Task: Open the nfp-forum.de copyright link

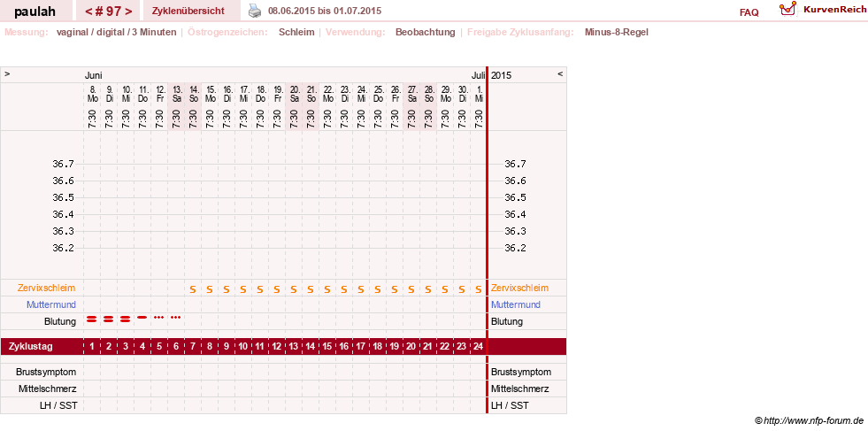Action: pyautogui.click(x=809, y=421)
